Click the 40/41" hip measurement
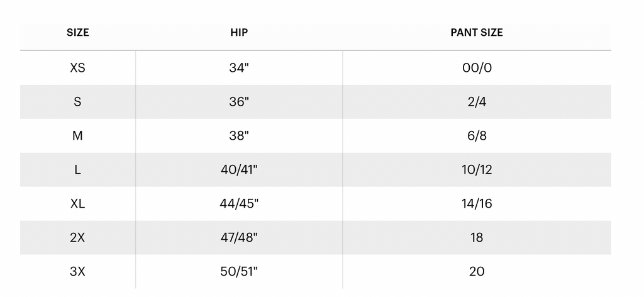 pos(239,170)
